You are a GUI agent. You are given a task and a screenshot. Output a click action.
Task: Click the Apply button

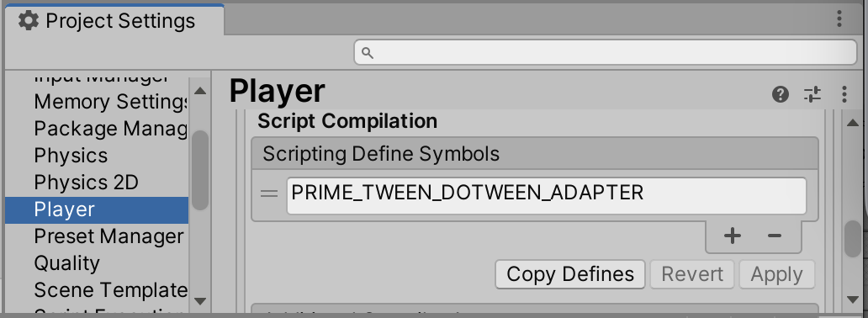[776, 274]
